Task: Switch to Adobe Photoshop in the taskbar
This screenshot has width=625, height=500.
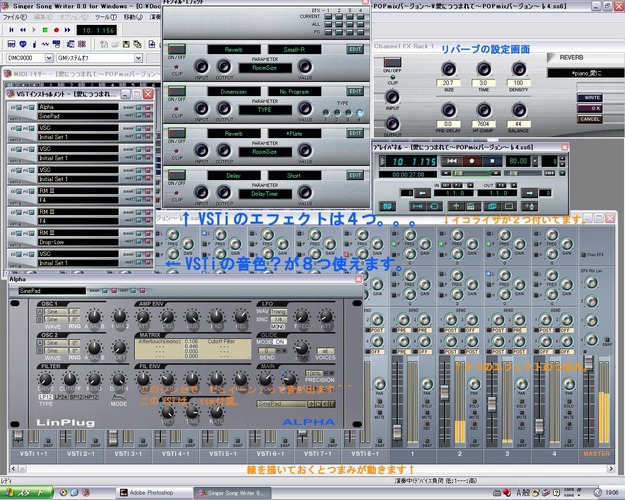Action: click(153, 493)
